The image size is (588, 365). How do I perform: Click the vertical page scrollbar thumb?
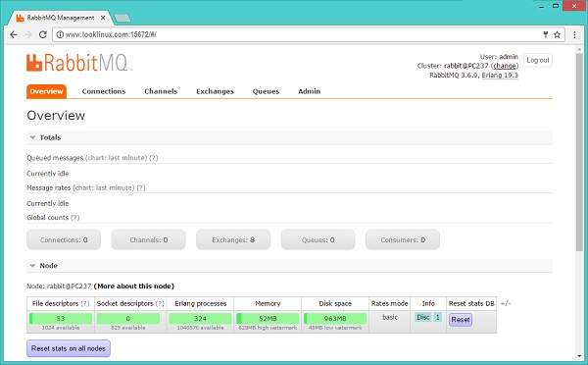click(x=580, y=152)
